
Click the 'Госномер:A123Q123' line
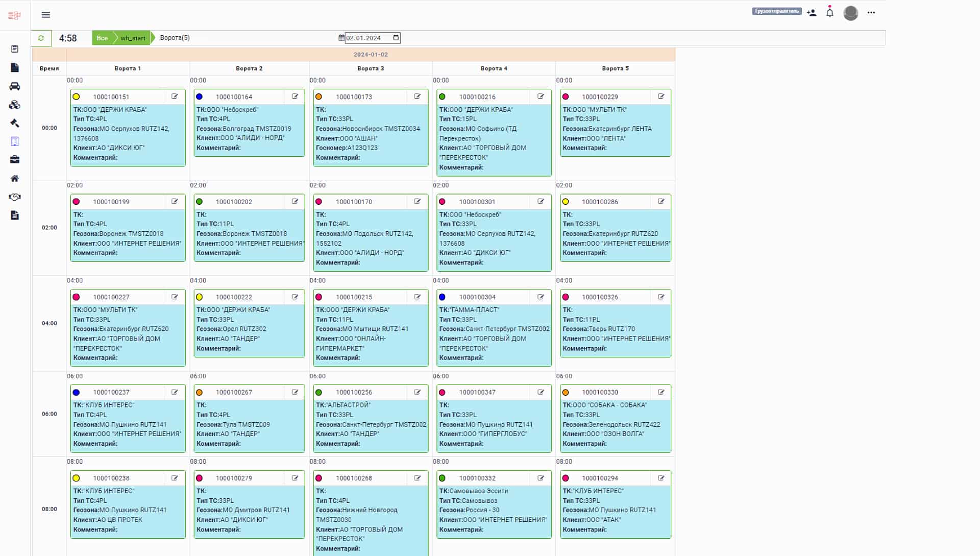[347, 148]
